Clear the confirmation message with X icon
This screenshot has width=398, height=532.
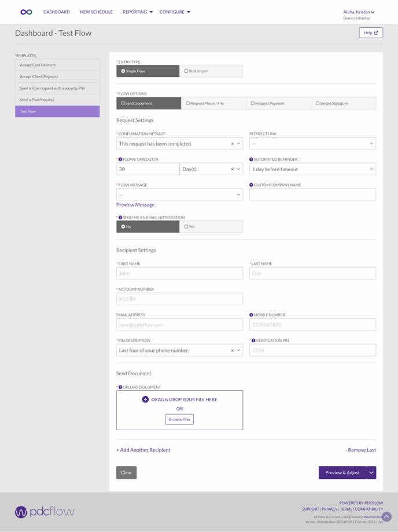233,144
